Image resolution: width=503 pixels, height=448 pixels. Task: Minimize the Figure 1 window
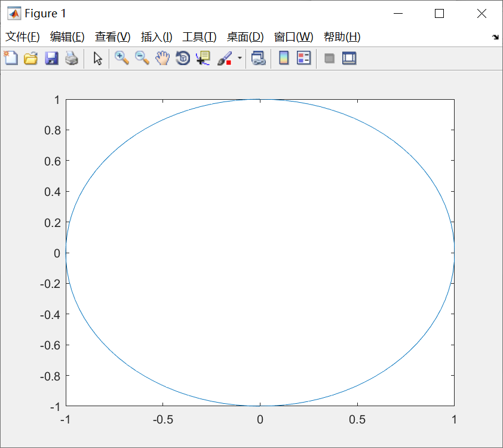click(x=398, y=14)
